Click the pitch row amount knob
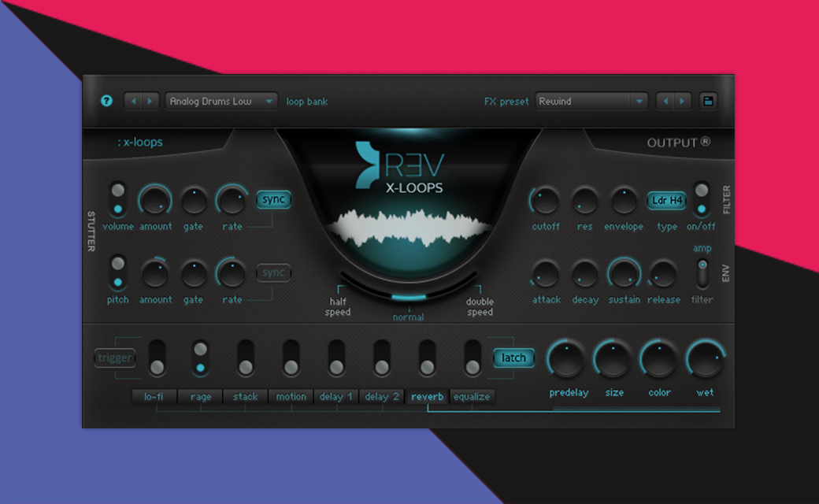Image resolution: width=819 pixels, height=504 pixels. 155,274
